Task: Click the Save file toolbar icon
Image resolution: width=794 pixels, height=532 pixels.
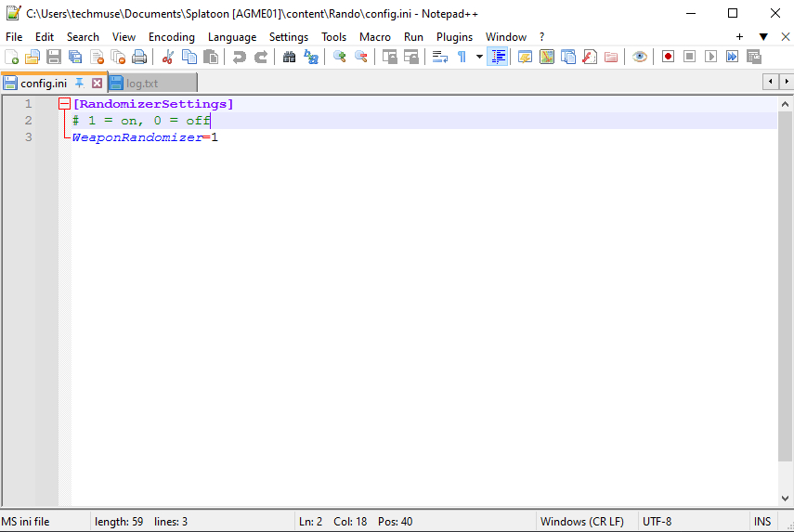Action: pyautogui.click(x=54, y=57)
